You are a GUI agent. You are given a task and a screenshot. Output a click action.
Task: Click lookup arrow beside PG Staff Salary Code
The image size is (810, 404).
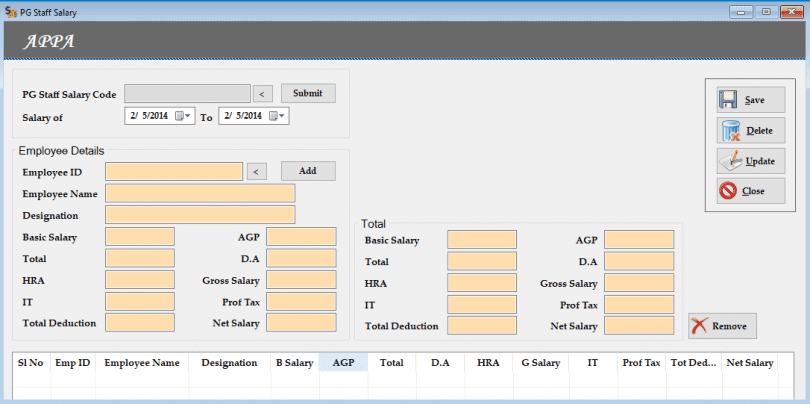(x=261, y=94)
